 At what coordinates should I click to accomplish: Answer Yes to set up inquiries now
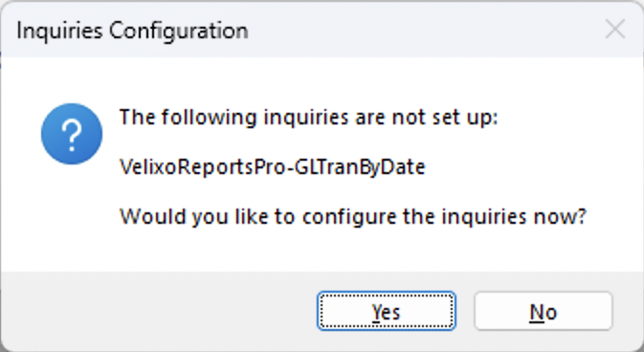tap(386, 311)
